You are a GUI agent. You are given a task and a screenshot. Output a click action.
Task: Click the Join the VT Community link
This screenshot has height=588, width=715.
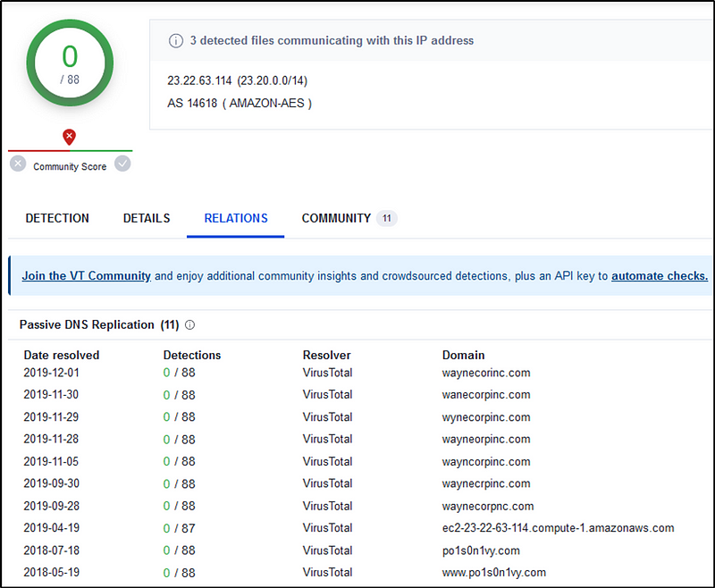tap(86, 276)
